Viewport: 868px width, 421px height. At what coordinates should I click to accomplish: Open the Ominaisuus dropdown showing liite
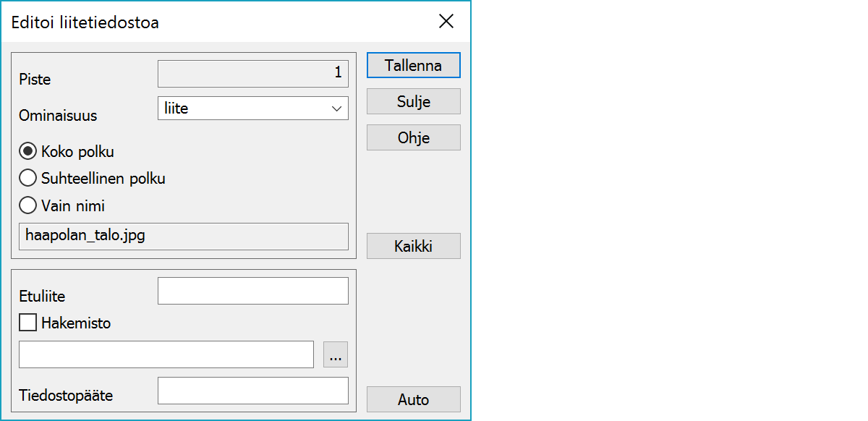click(x=252, y=109)
